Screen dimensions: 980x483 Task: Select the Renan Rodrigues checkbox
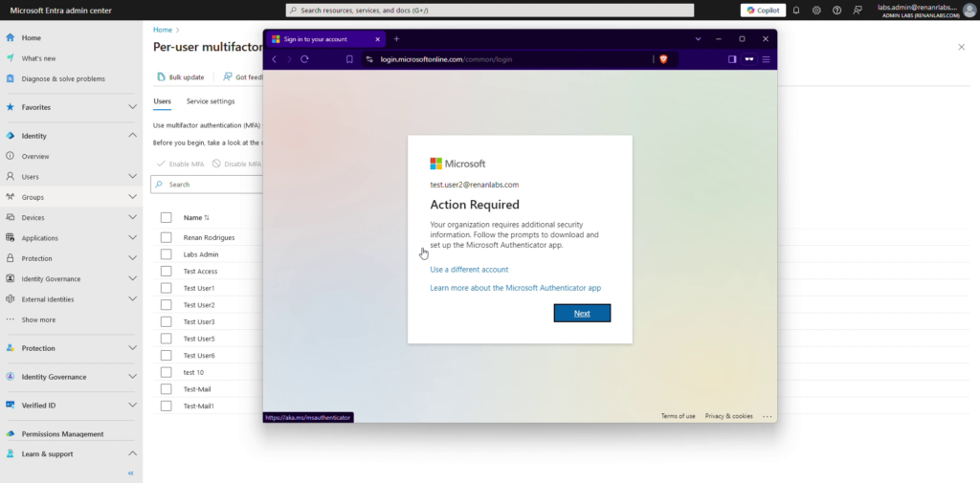tap(166, 237)
